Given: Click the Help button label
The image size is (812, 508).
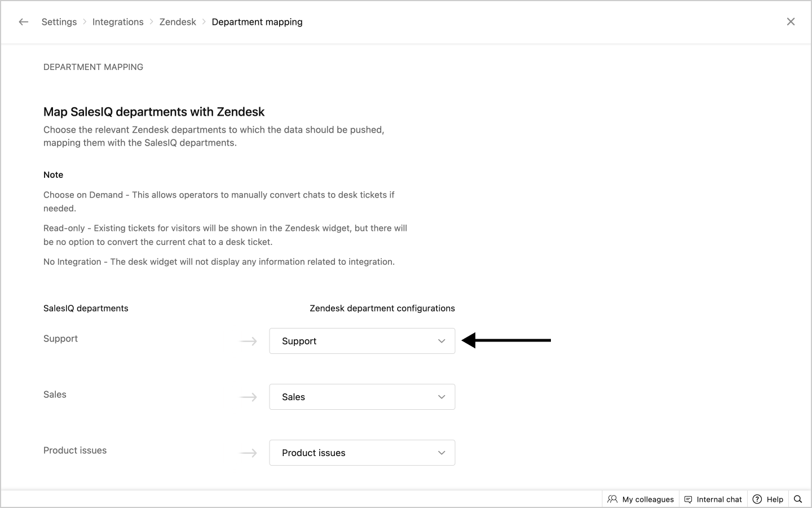Looking at the screenshot, I should click(775, 499).
